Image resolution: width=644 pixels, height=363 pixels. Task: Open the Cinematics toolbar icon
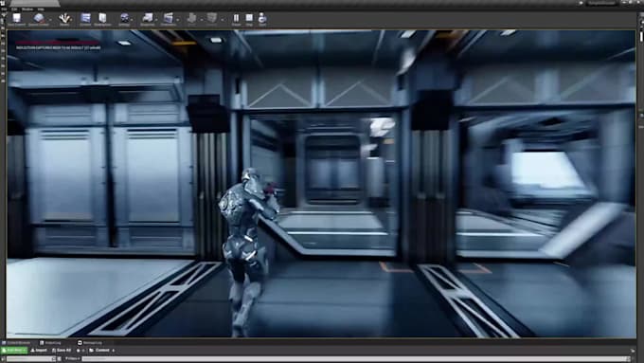168,19
